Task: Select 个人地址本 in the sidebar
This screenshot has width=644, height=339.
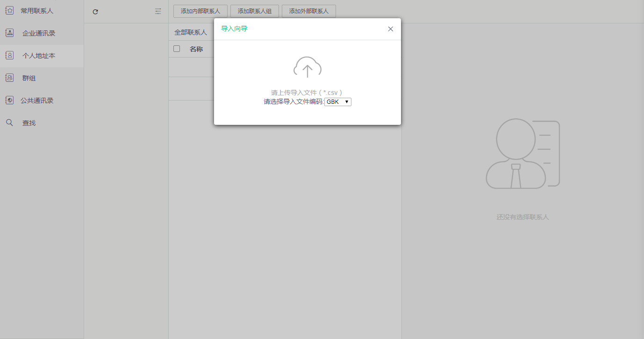Action: (39, 56)
